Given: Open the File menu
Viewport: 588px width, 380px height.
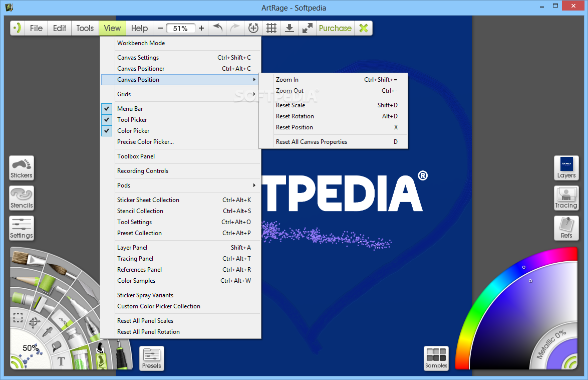Looking at the screenshot, I should [37, 28].
